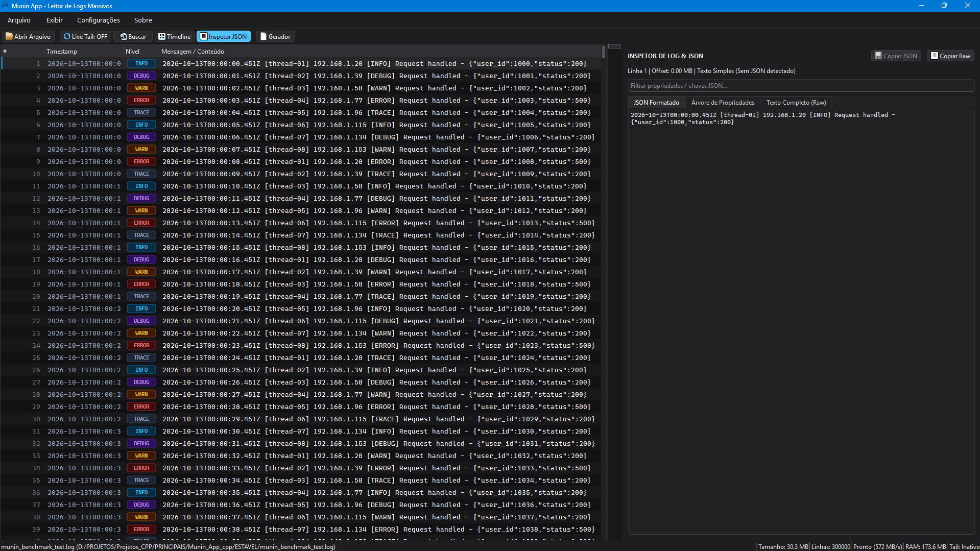Select log row with user_id 1035
980x551 pixels.
pyautogui.click(x=301, y=493)
